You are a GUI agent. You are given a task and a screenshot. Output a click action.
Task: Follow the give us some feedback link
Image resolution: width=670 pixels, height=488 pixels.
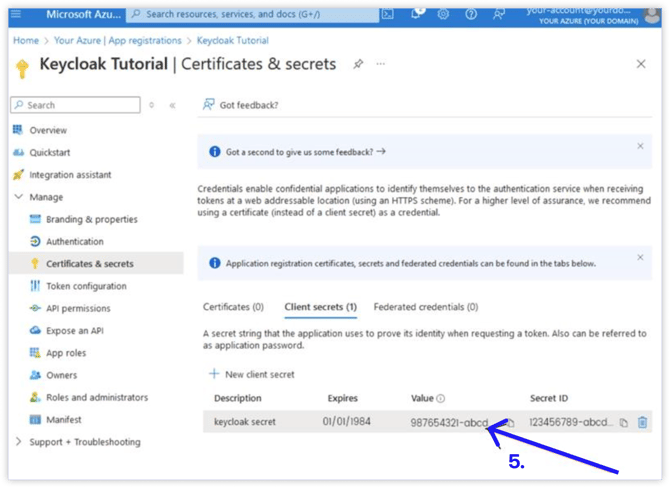(x=306, y=152)
